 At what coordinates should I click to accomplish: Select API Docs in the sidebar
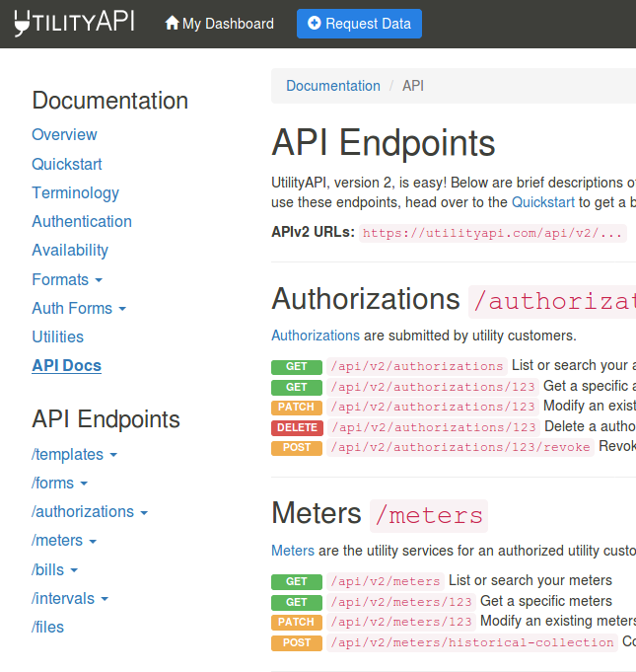coord(66,365)
